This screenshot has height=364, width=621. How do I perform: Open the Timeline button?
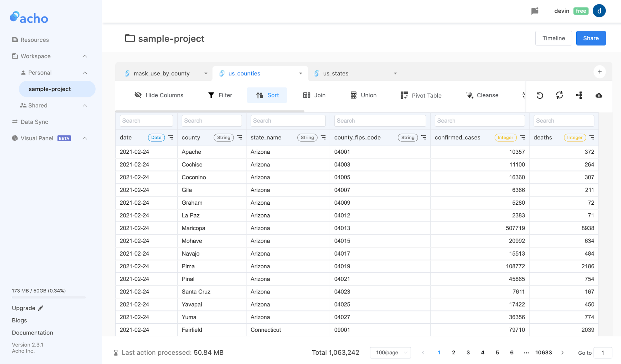point(553,38)
